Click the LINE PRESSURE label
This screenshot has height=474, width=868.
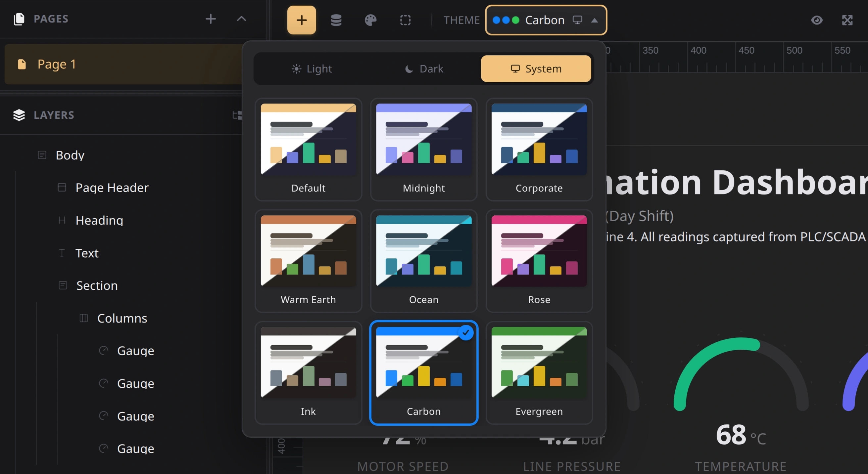click(572, 466)
